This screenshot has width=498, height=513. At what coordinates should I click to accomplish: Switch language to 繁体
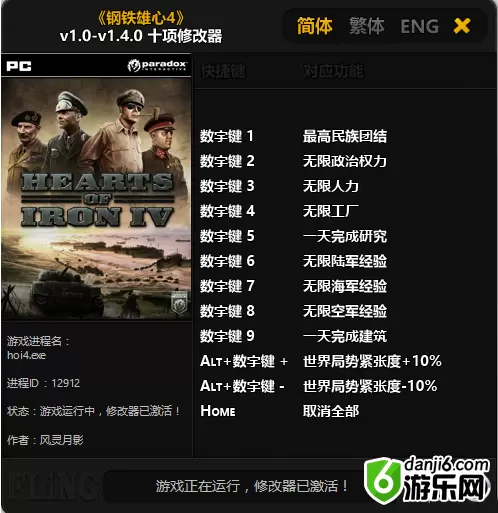click(366, 26)
